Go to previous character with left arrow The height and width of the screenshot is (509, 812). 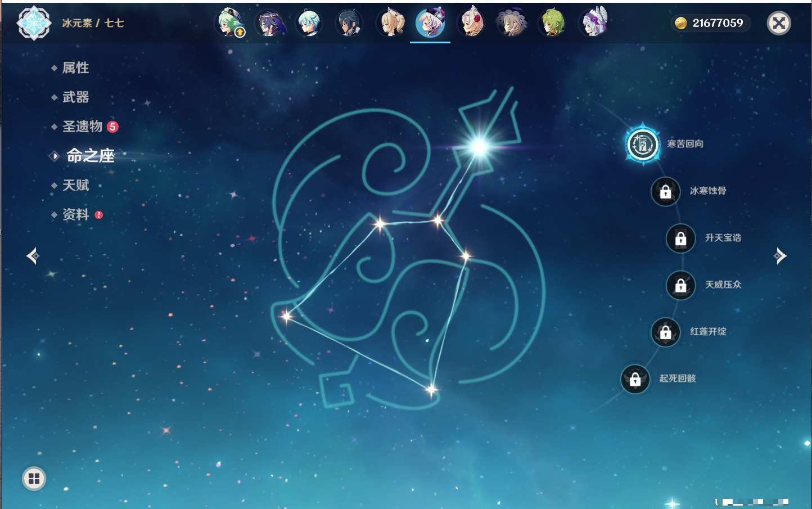[x=33, y=256]
